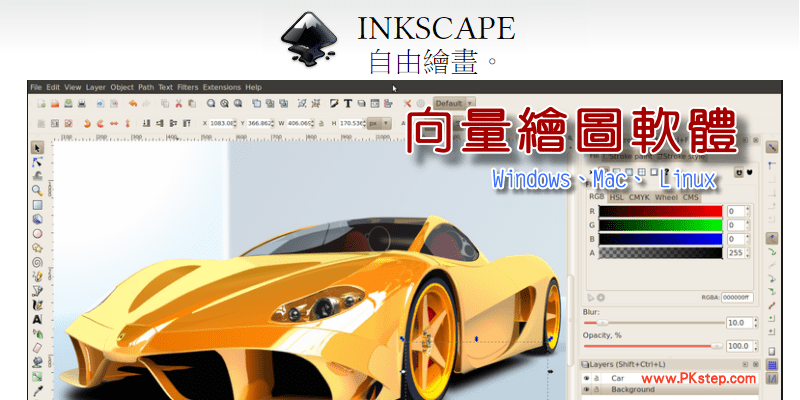Click the R channel value stepper

pos(747,211)
